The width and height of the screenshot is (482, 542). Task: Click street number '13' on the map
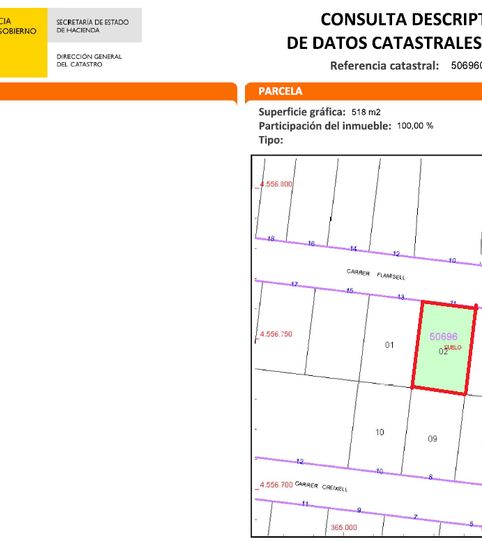[x=401, y=297]
